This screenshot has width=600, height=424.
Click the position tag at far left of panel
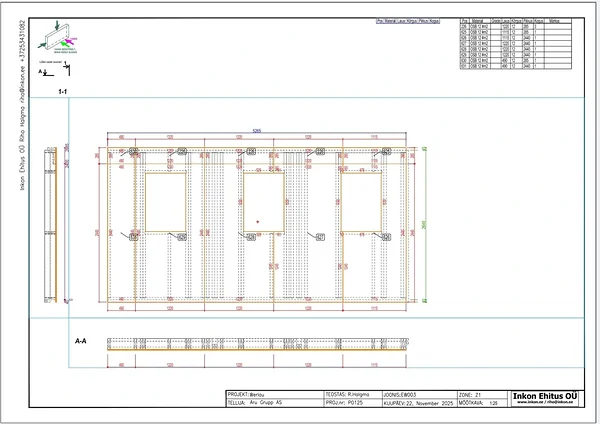click(x=132, y=237)
